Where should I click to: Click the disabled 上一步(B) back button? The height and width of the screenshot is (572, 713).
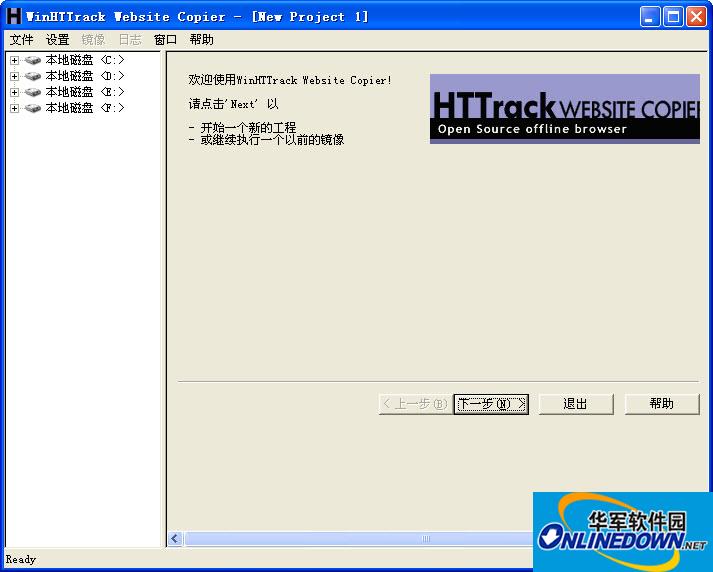click(416, 404)
